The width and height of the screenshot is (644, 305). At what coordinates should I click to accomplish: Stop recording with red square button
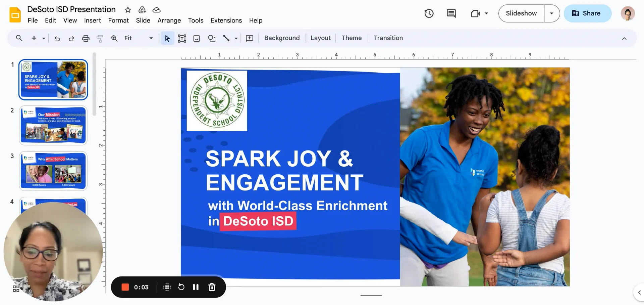click(x=125, y=287)
